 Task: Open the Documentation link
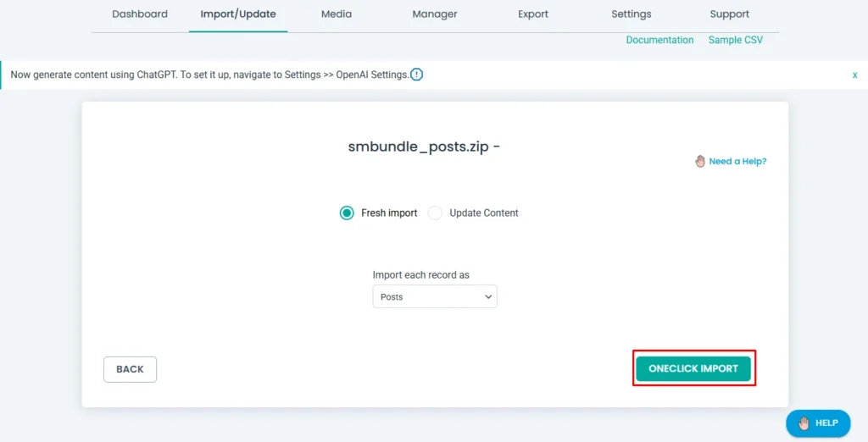coord(659,40)
